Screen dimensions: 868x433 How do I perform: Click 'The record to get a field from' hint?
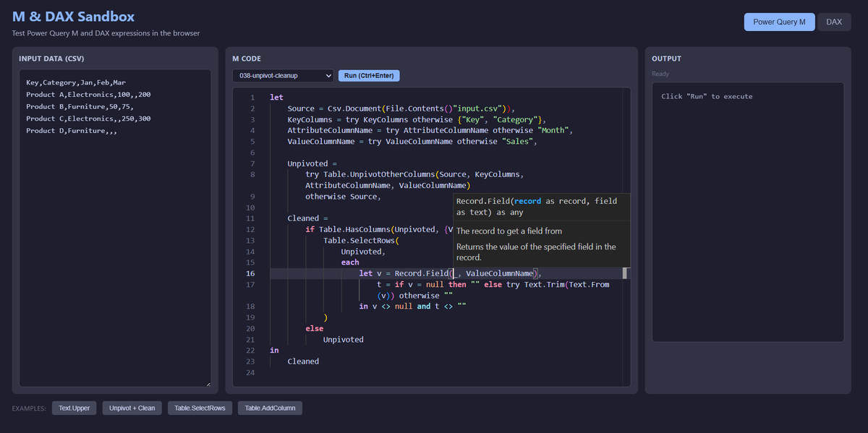tap(509, 231)
